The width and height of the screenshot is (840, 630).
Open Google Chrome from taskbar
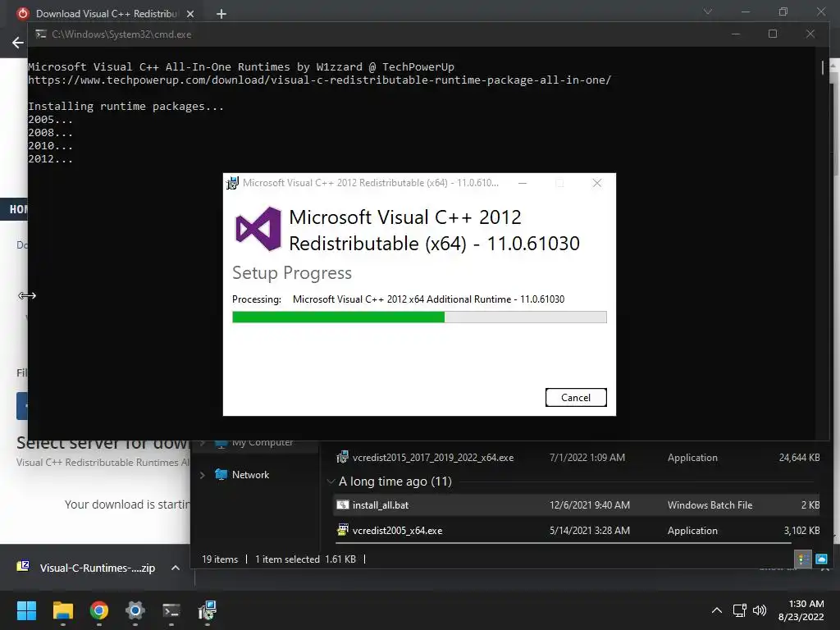click(x=99, y=610)
